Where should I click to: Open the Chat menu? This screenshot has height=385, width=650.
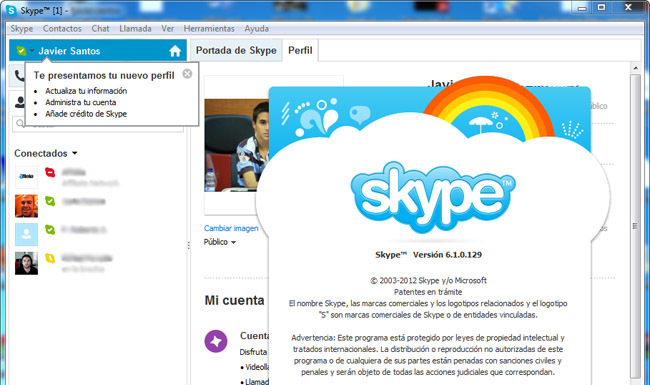point(100,29)
